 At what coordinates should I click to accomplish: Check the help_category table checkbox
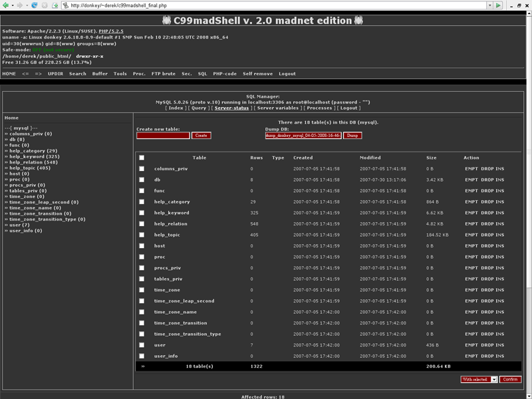point(142,202)
